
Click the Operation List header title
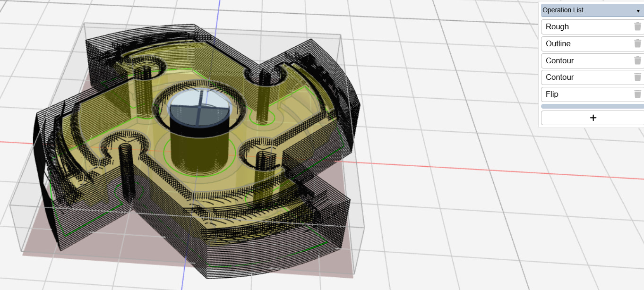pos(563,10)
